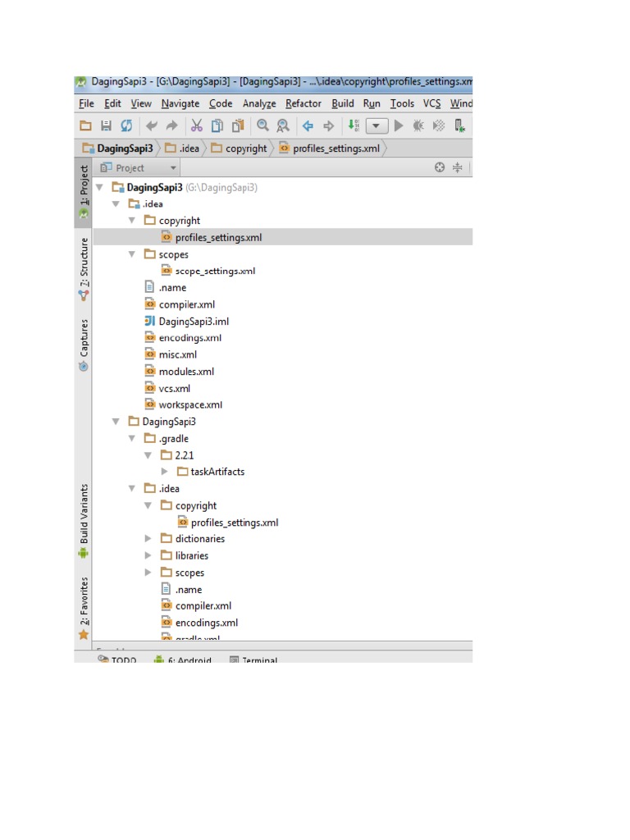Select workspace.xml in the project tree
This screenshot has width=630, height=840.
point(190,404)
